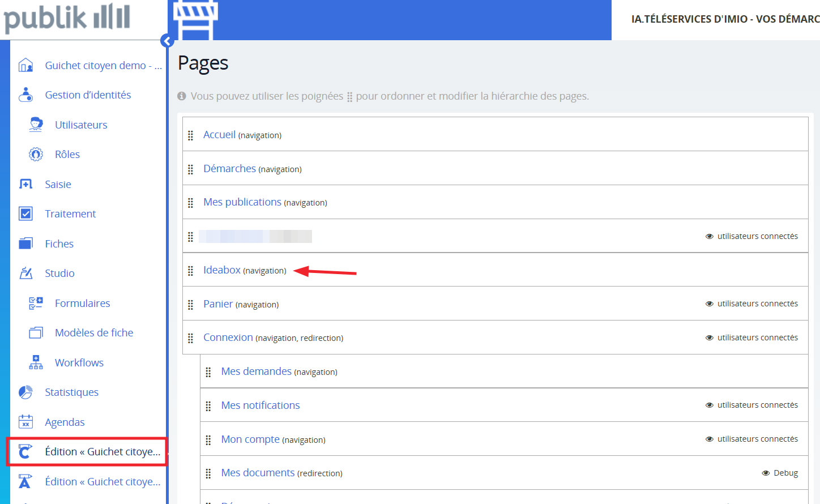The image size is (820, 504).
Task: Collapse the sidebar with the chevron button
Action: [166, 41]
